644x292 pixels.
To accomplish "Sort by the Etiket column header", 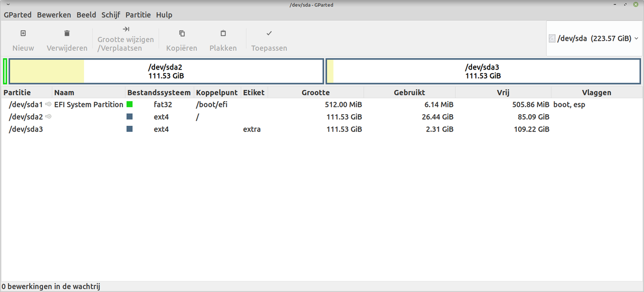I will (255, 93).
